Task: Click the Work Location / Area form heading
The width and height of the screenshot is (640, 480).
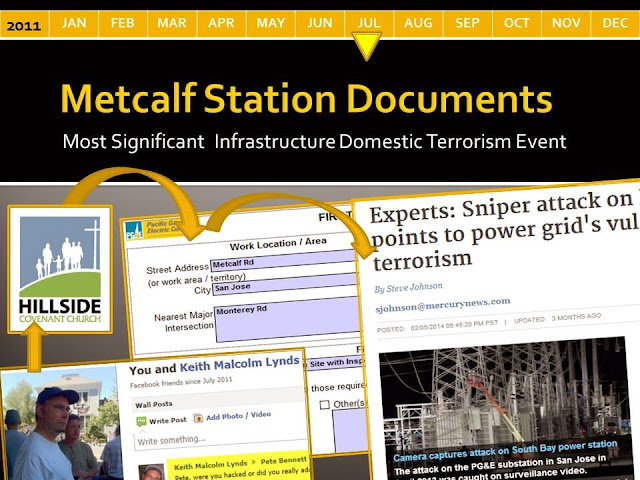Action: (278, 244)
